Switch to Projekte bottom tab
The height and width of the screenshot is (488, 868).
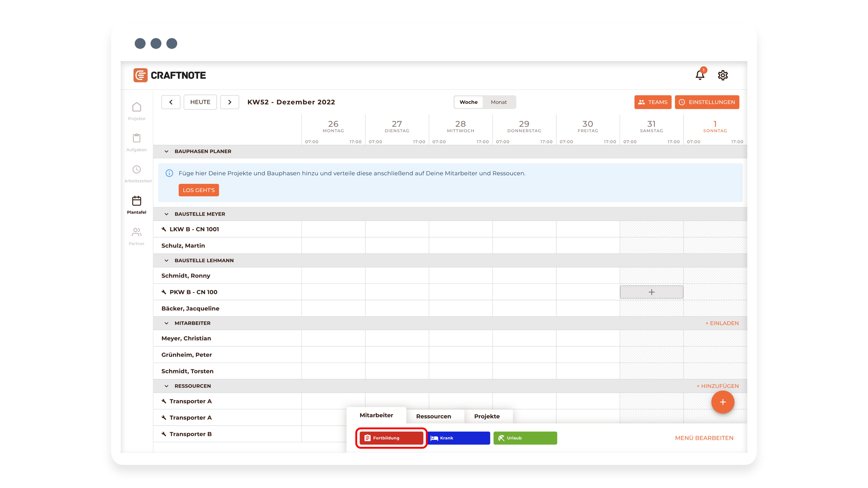[x=487, y=416]
